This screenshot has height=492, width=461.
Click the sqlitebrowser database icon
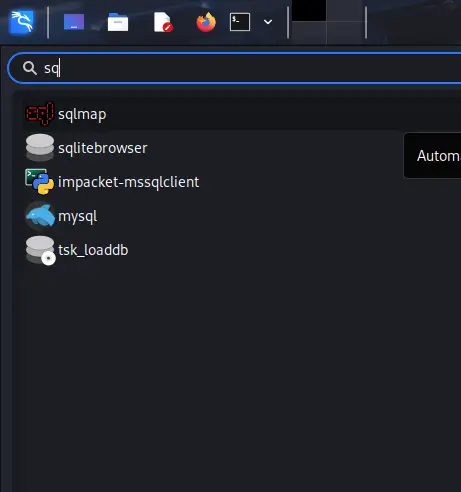coord(40,148)
